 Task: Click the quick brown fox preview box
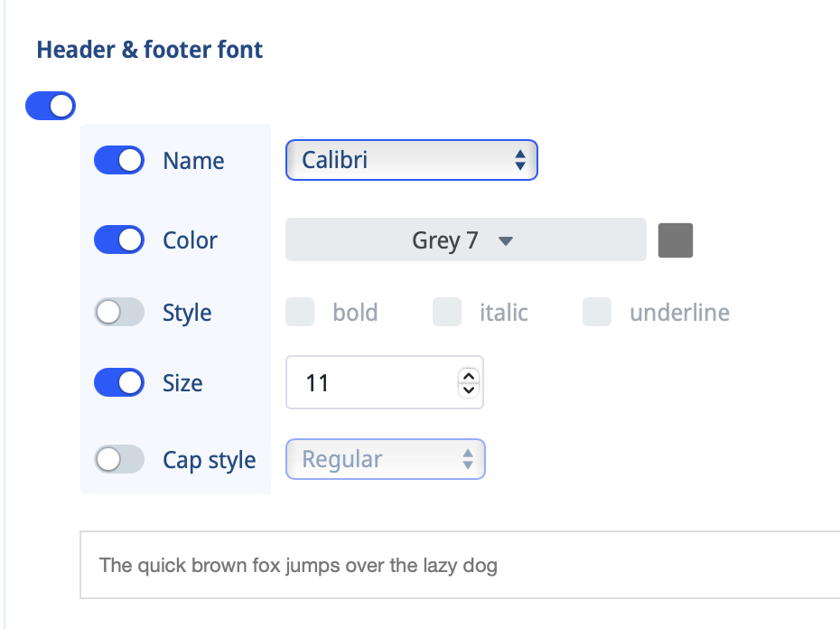pyautogui.click(x=460, y=565)
